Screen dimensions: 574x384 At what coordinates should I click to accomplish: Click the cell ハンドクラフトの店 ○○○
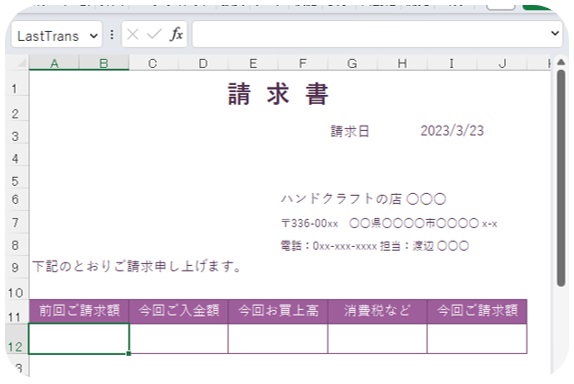[364, 199]
